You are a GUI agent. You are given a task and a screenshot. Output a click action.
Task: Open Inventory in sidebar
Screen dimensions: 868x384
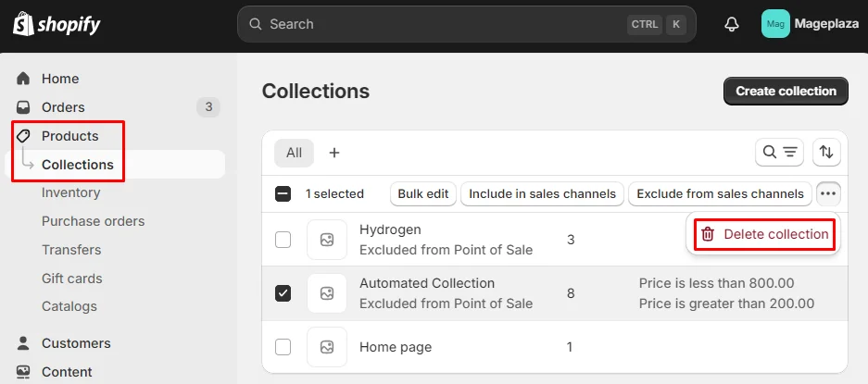point(70,192)
